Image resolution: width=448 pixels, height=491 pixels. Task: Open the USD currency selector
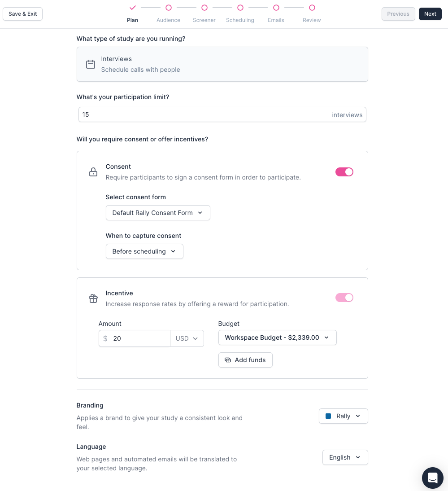[x=187, y=338]
